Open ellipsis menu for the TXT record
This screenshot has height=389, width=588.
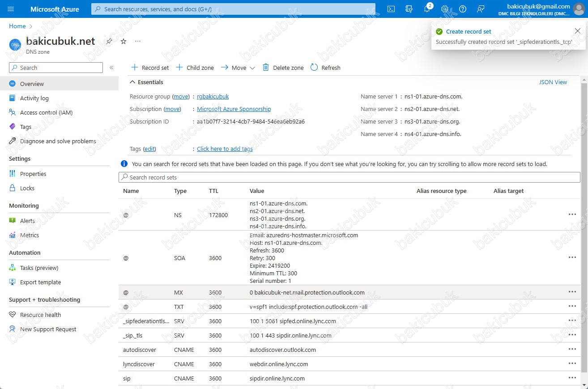tap(572, 306)
